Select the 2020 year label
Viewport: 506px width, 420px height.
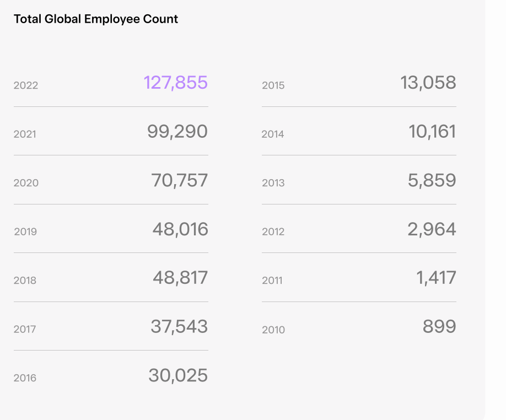pos(26,183)
